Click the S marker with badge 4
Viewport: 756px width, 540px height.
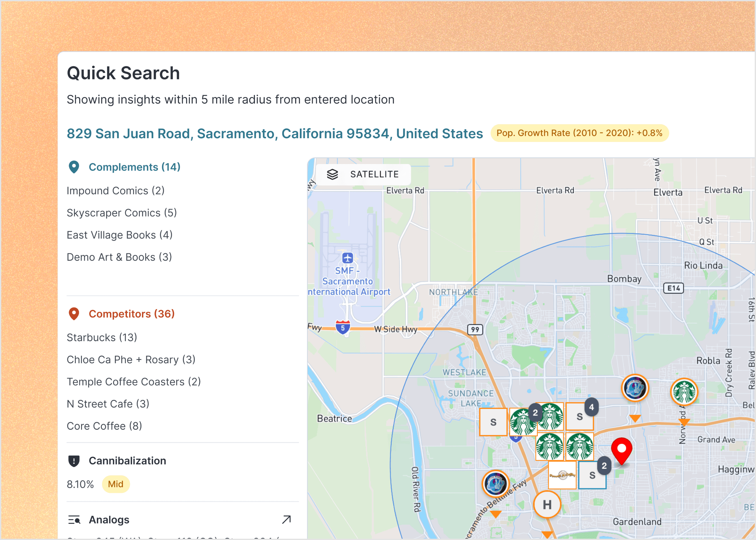point(579,416)
